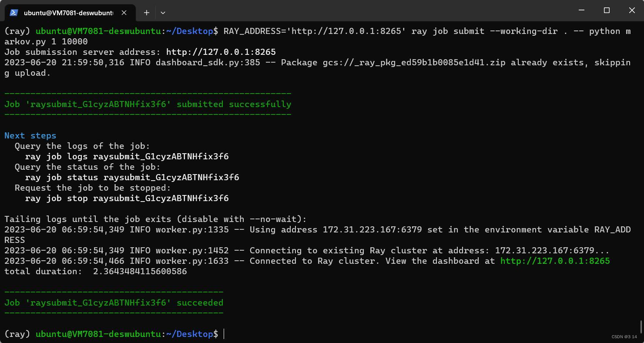Click the 'ray job logs' command text
This screenshot has width=644, height=343.
point(127,156)
